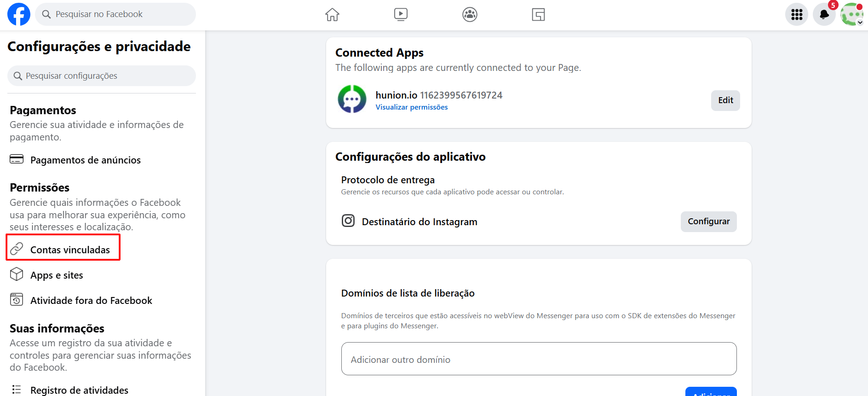Click the Facebook logo icon

click(x=19, y=14)
